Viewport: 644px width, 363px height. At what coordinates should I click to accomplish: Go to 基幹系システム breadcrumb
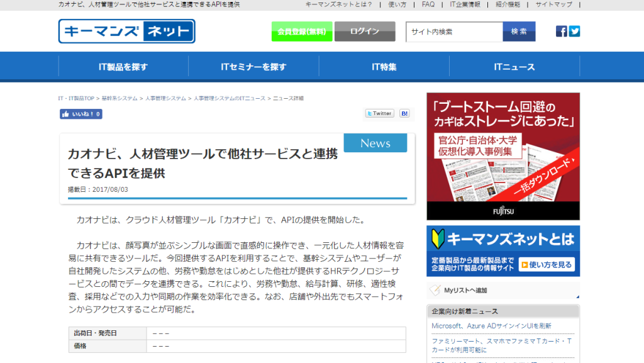coord(119,98)
